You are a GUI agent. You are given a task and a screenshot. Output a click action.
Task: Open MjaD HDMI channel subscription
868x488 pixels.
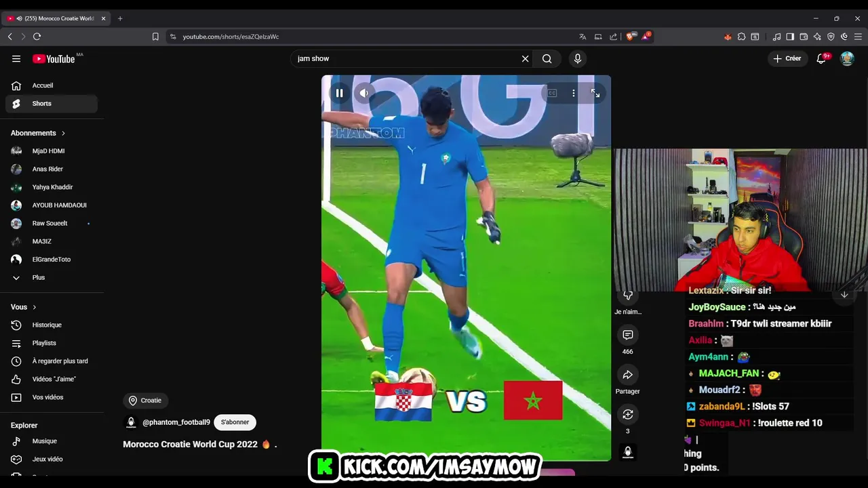(x=52, y=151)
